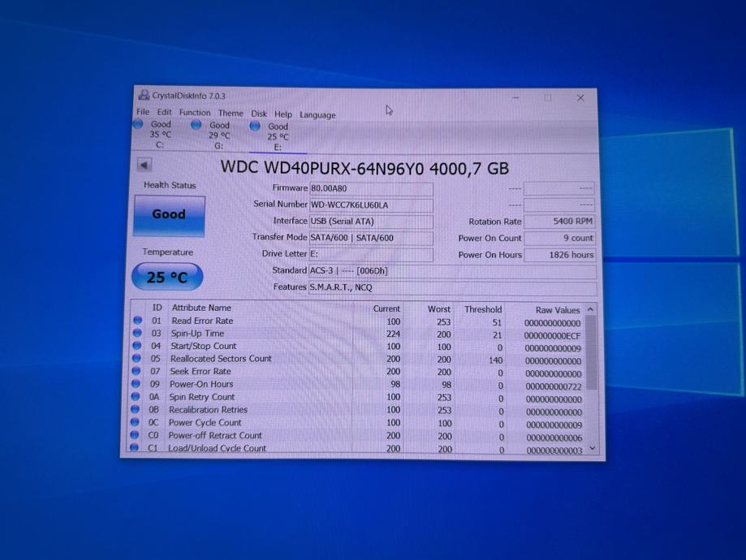Click the Rotation Rate value 5400 RPM
The width and height of the screenshot is (746, 560).
click(x=559, y=222)
